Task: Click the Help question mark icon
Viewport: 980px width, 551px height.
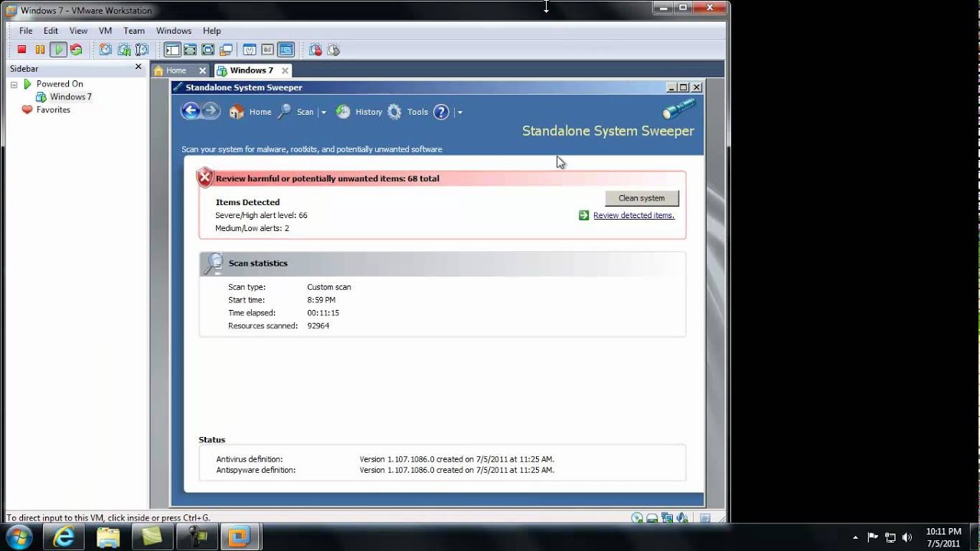Action: [x=441, y=112]
